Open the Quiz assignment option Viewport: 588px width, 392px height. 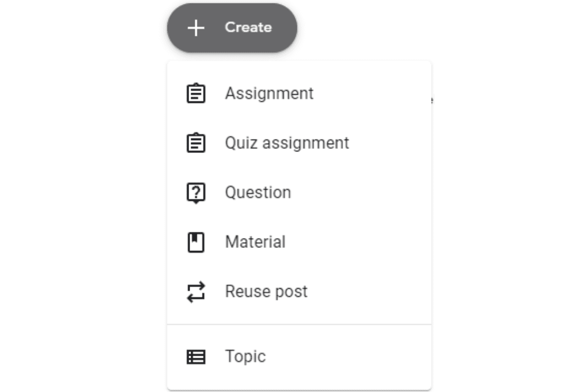[x=287, y=143]
